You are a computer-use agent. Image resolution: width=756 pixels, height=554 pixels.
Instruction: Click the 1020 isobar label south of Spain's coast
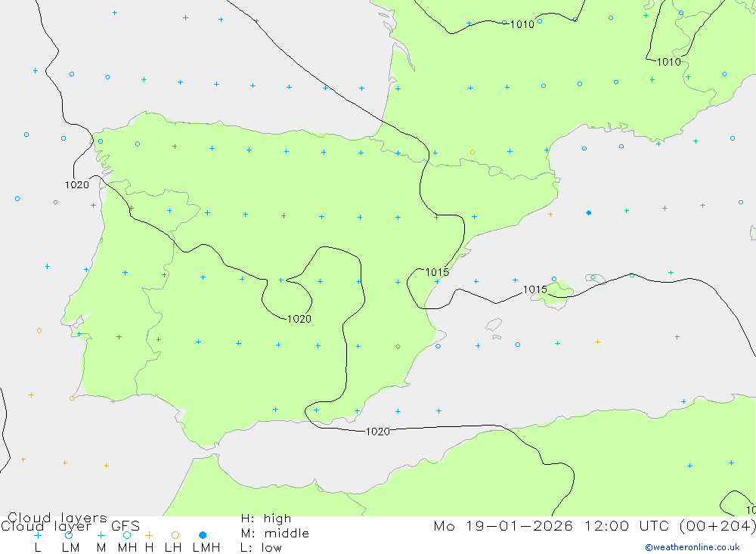[x=378, y=432]
